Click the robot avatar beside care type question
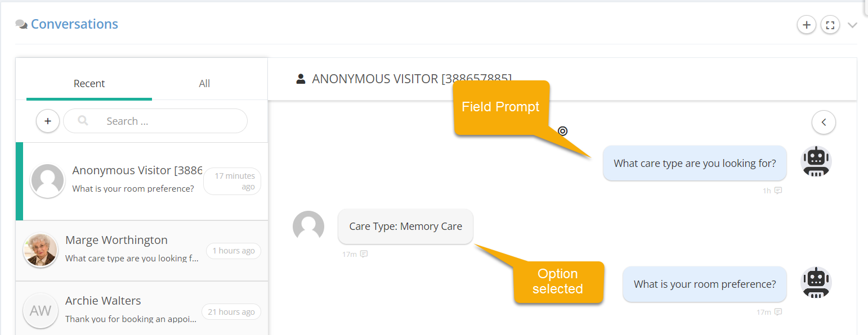868x335 pixels. [816, 162]
